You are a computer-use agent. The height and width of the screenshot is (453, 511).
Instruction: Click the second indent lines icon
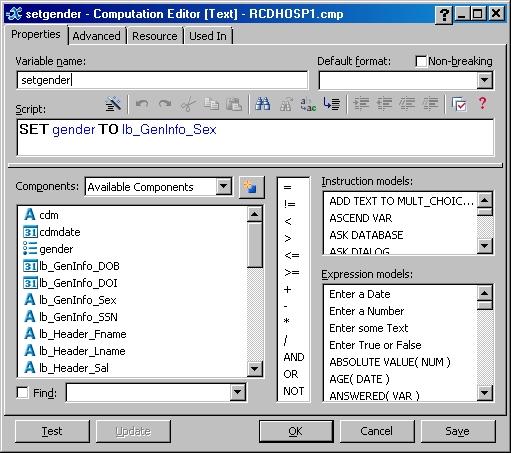(x=384, y=104)
